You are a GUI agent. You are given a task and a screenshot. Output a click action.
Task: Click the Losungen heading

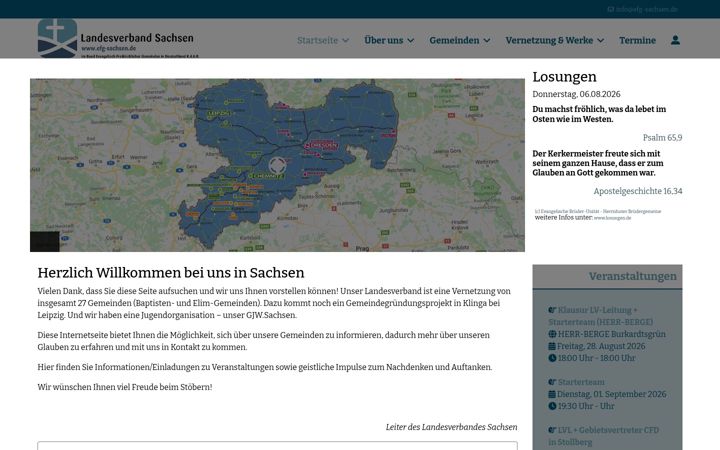pos(564,77)
